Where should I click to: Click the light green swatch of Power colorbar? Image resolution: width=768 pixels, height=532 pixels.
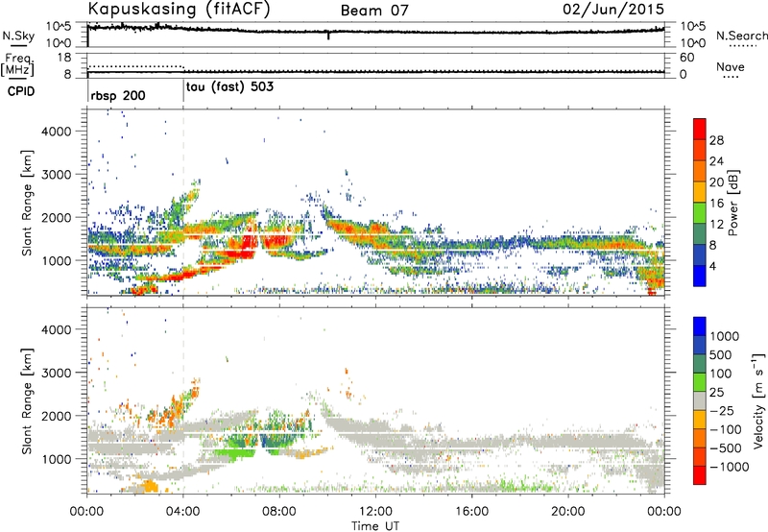point(700,212)
